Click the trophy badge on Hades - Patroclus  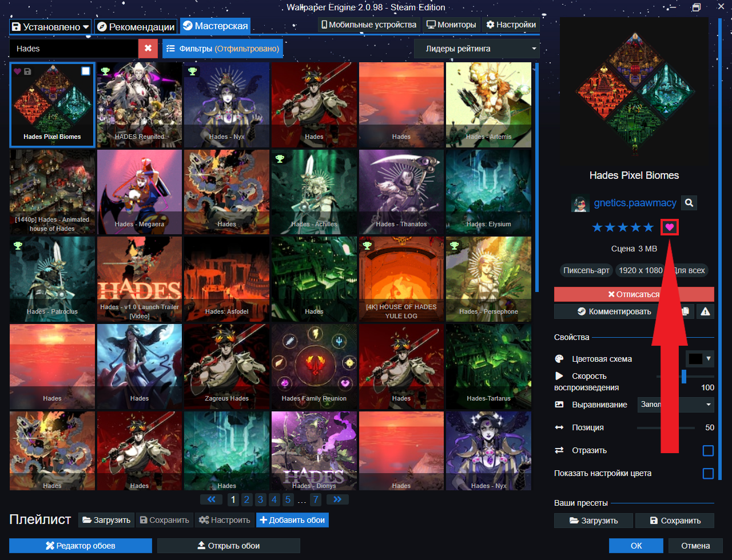pos(18,246)
